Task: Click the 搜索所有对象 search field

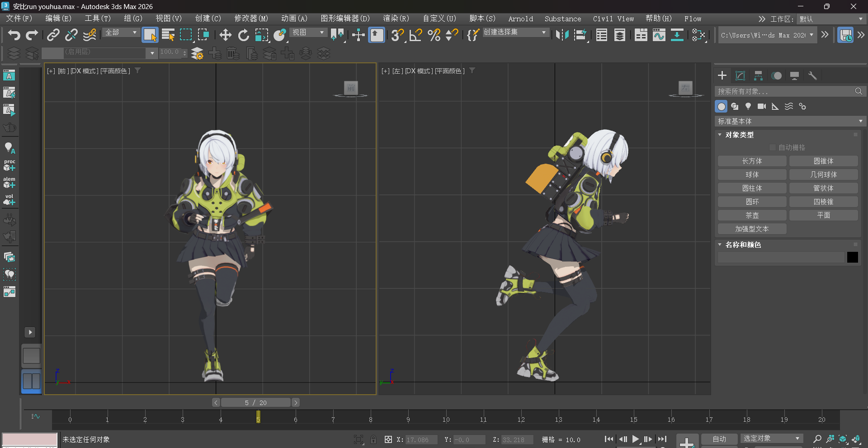Action: pos(784,91)
